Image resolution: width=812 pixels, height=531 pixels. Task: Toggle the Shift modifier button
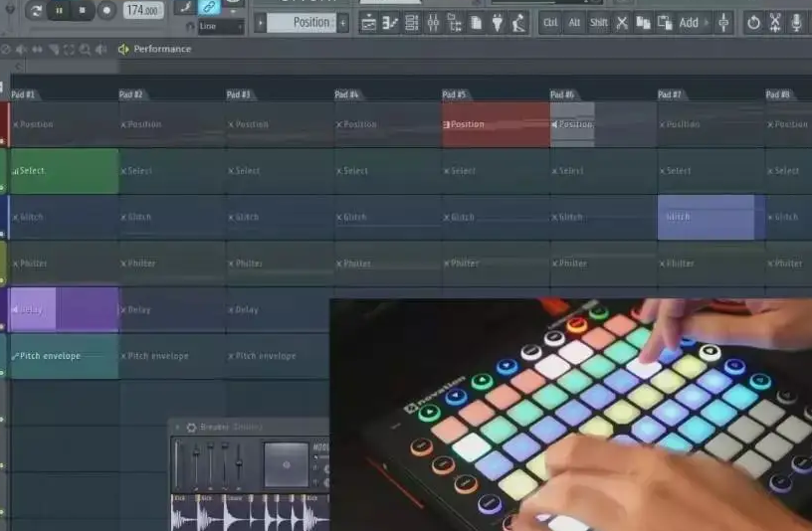pos(598,22)
